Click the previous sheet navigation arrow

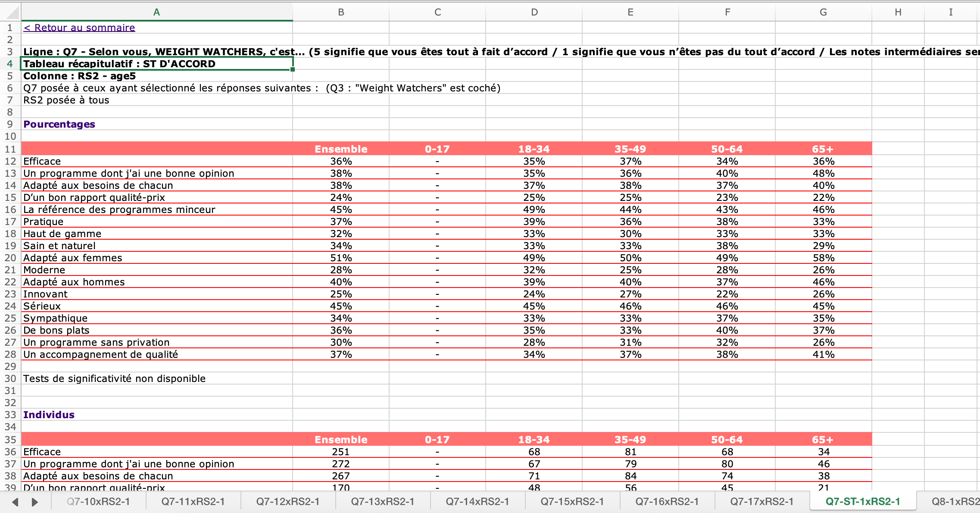pos(16,502)
